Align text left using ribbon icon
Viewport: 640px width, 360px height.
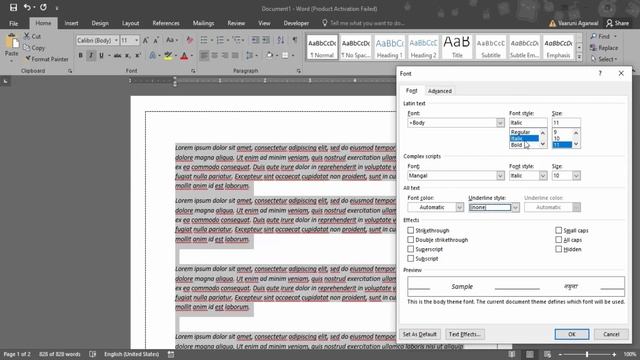click(x=204, y=56)
